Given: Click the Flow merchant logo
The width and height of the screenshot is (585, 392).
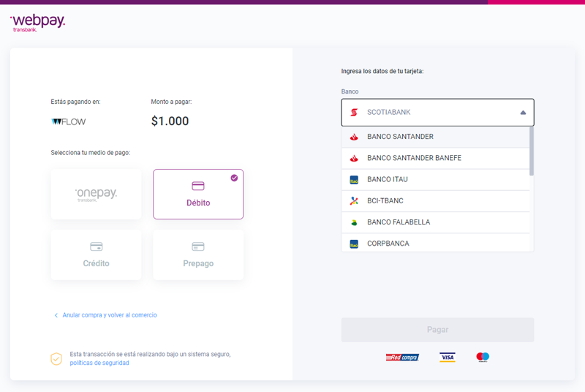Looking at the screenshot, I should [69, 122].
